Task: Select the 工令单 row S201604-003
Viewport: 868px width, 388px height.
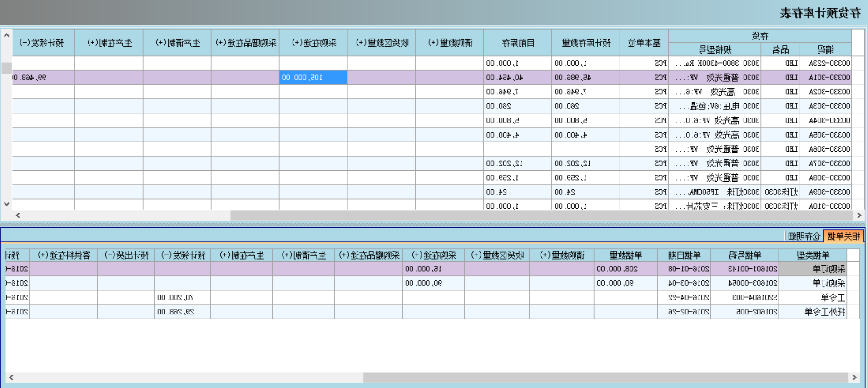Action: pyautogui.click(x=754, y=298)
